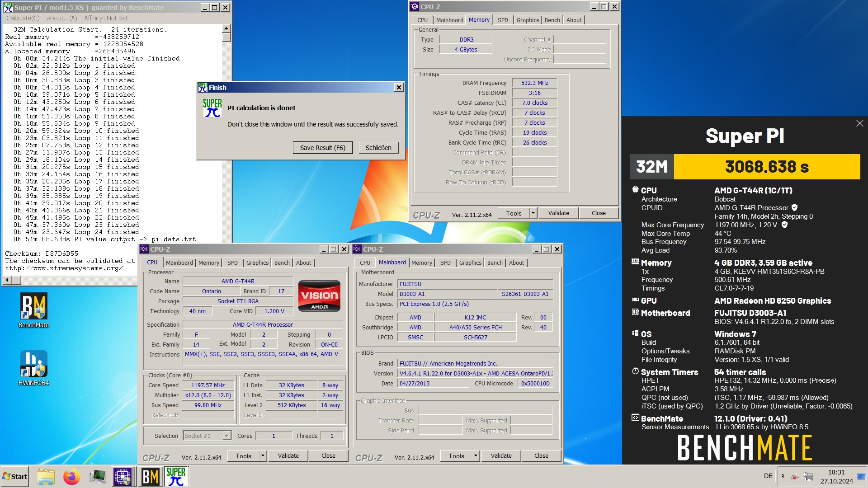Click Close in Memory CPU-Z window
This screenshot has width=868, height=488.
[599, 213]
